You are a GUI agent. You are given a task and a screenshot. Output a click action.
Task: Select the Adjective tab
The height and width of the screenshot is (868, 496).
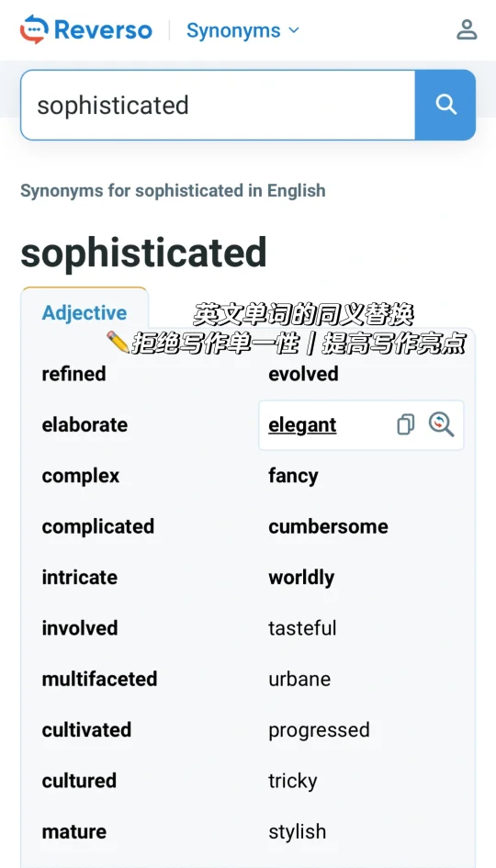pos(85,313)
